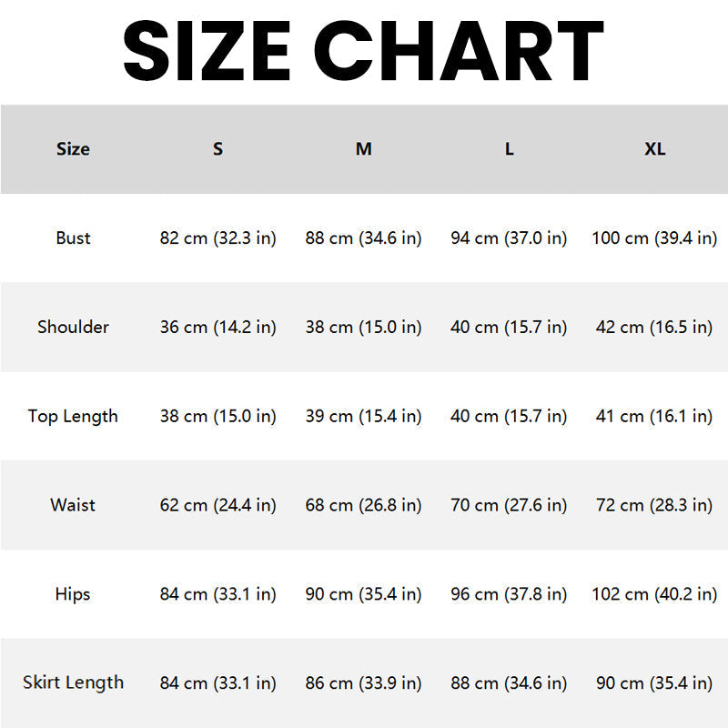Click the S size column header
The width and height of the screenshot is (728, 728).
tap(217, 149)
